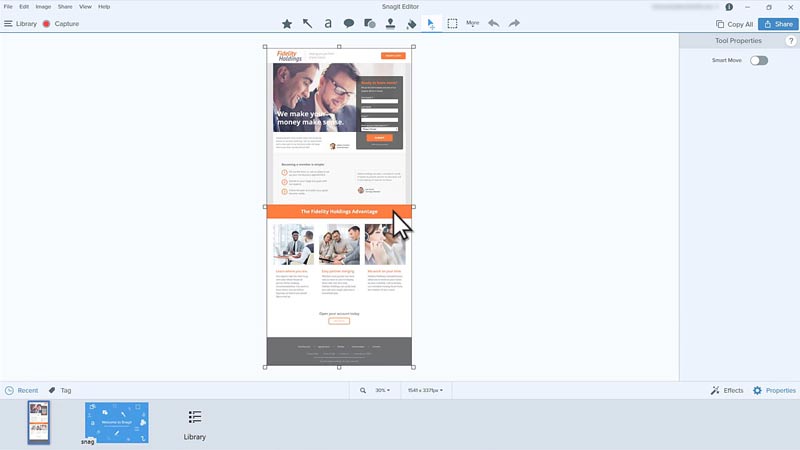800x450 pixels.
Task: Click the orange Fidelity Holdings Advantage banner
Action: click(339, 211)
